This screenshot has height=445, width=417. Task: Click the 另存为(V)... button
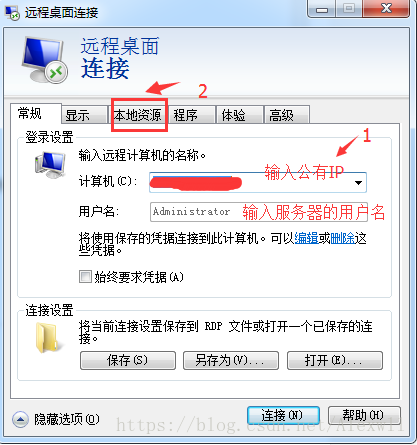231,360
